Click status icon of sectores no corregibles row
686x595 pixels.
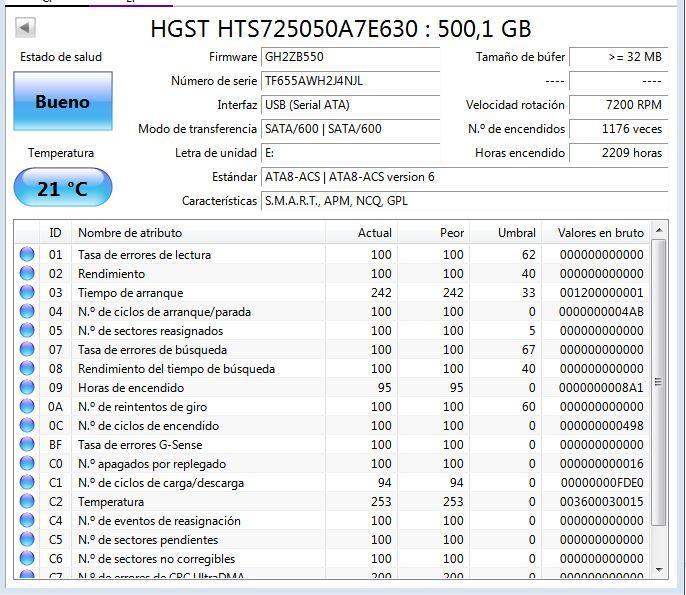(x=27, y=559)
